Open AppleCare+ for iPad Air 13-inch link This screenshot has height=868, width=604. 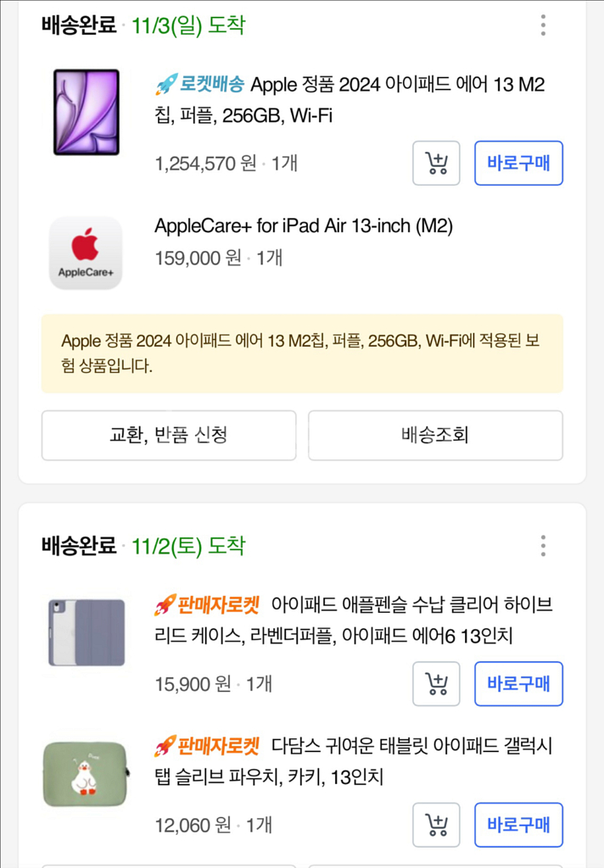[304, 226]
